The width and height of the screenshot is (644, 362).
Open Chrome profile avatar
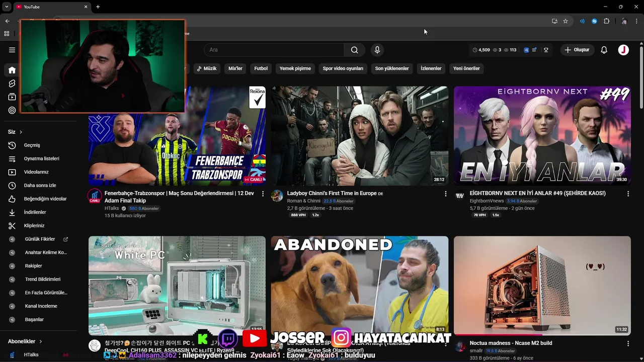[x=624, y=21]
